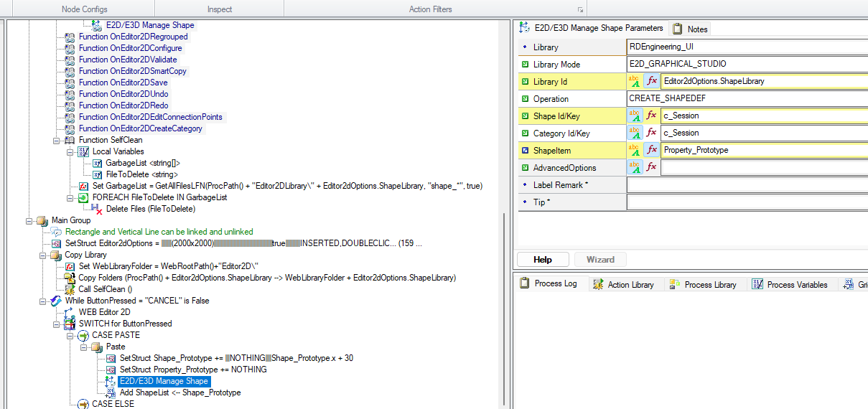The image size is (868, 409).
Task: Click the ShapeItem field Property_Prototype
Action: [x=764, y=150]
